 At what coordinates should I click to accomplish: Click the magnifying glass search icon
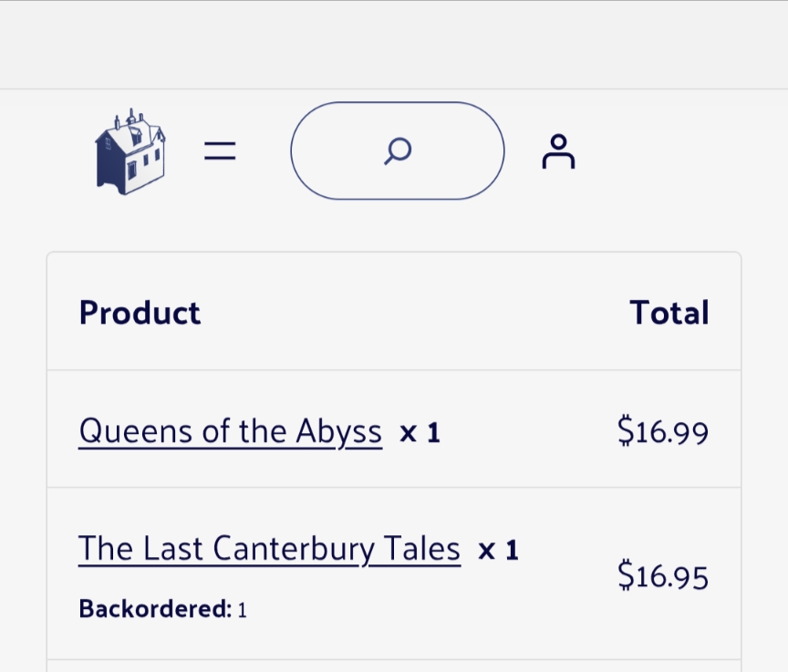pyautogui.click(x=398, y=150)
